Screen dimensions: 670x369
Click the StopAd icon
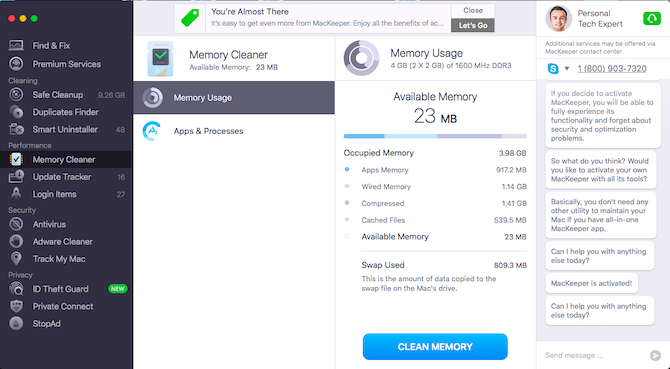[16, 323]
